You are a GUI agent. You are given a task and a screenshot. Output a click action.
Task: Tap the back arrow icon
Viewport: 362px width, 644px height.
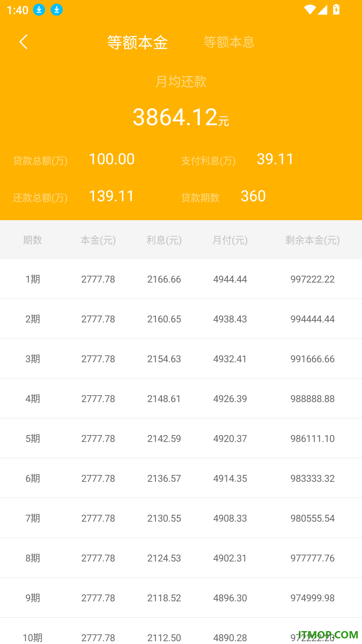point(23,42)
